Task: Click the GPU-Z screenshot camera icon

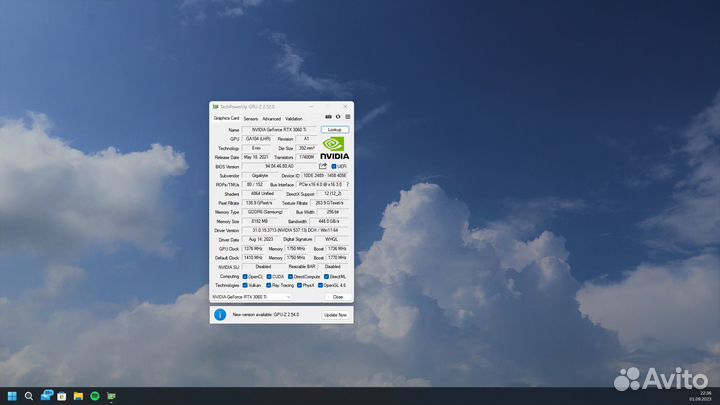Action: (328, 117)
